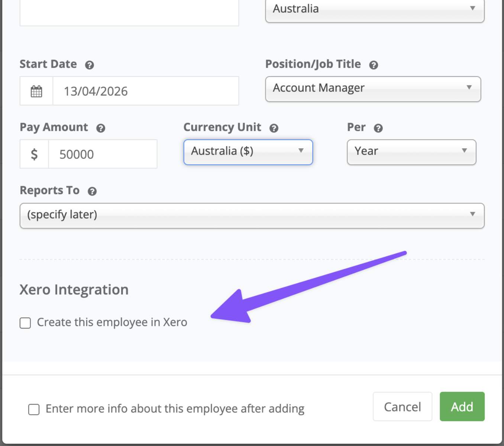Show help for Reports To
This screenshot has height=446, width=504.
pos(92,191)
